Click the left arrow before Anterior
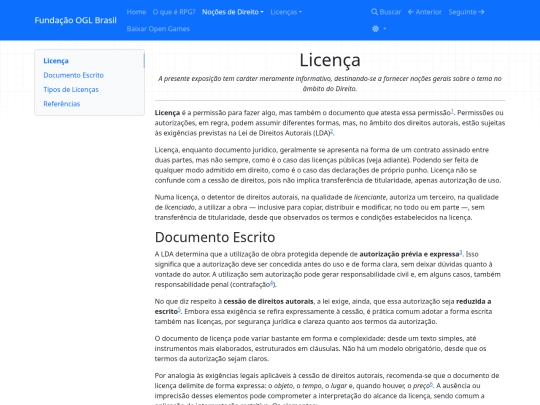Screen dimensions: 540x405 click(x=411, y=12)
